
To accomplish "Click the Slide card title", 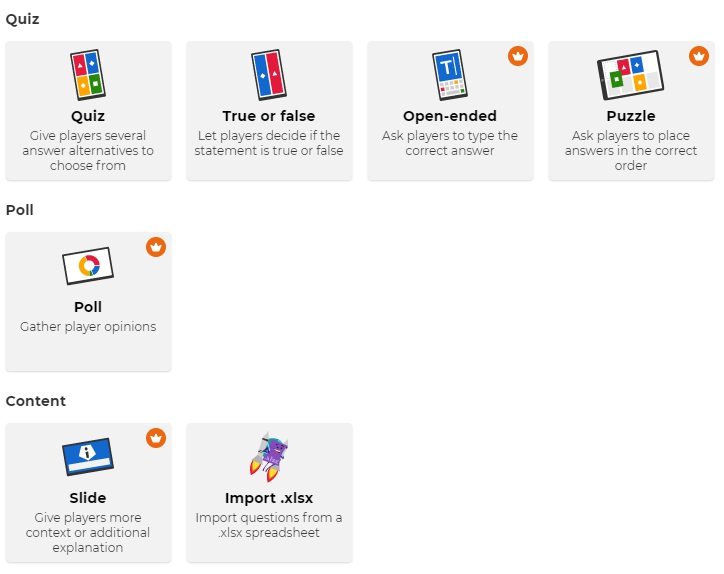I will 88,498.
